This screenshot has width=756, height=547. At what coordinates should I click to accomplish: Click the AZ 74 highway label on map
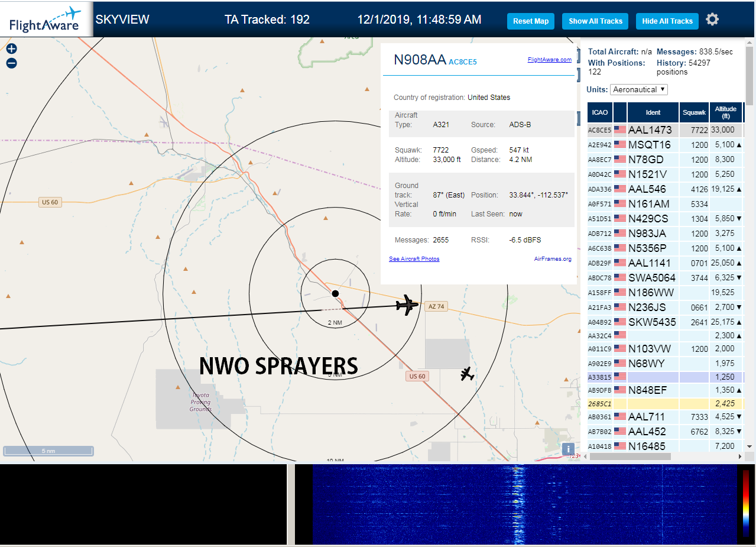coord(436,306)
